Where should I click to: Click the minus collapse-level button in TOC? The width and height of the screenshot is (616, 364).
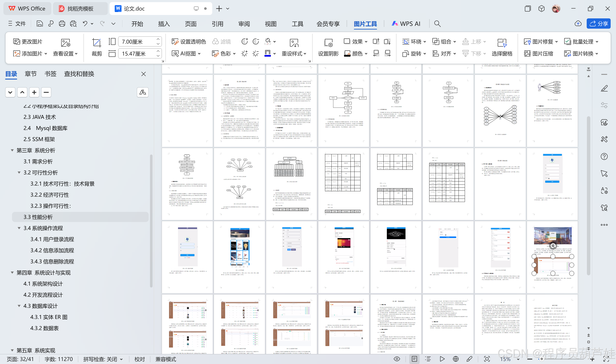[46, 93]
